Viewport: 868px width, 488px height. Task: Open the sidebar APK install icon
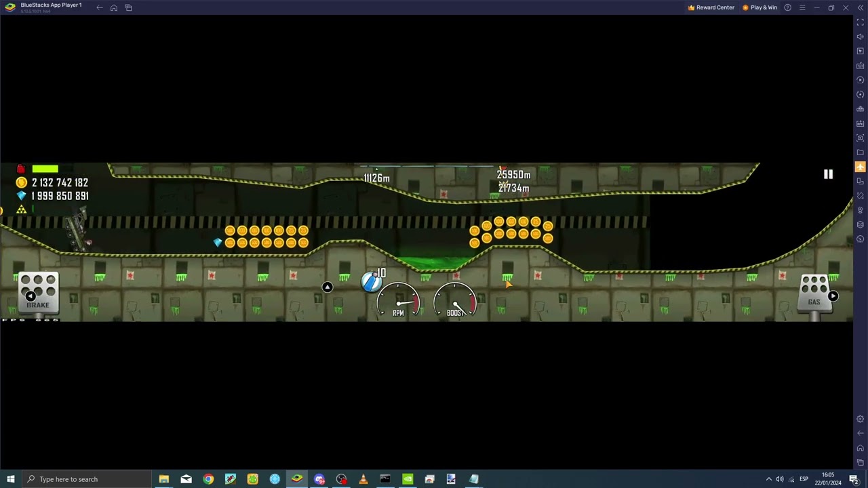click(x=861, y=123)
